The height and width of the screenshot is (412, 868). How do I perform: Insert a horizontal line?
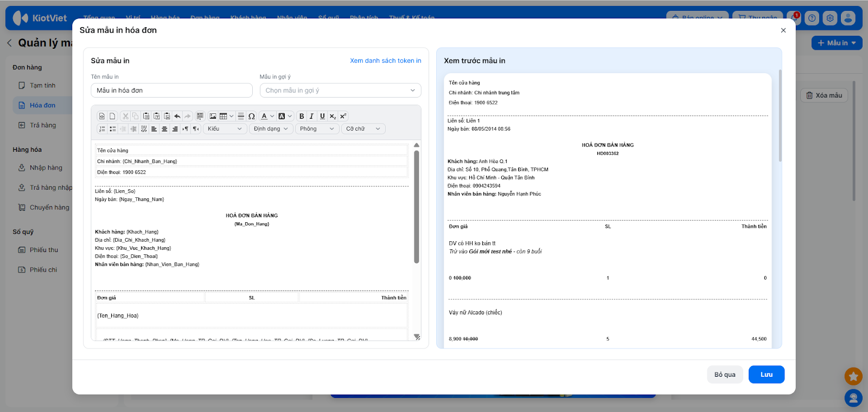(x=241, y=116)
